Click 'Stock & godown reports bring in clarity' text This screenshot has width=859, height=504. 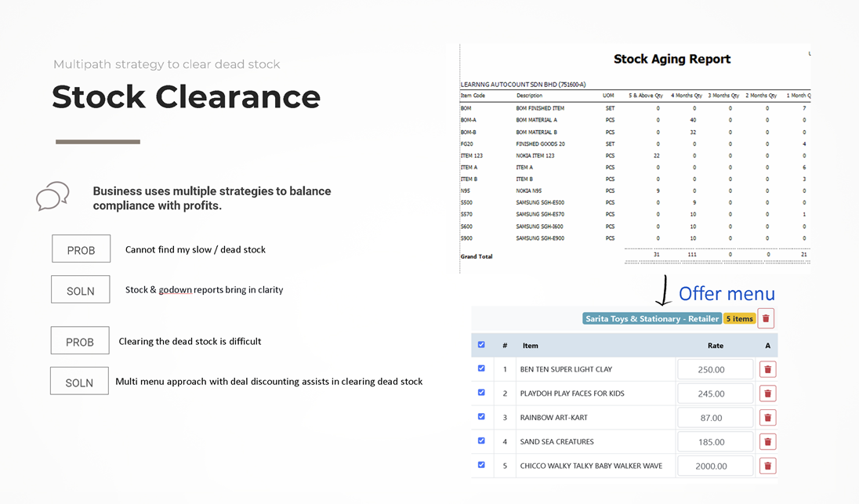tap(205, 290)
